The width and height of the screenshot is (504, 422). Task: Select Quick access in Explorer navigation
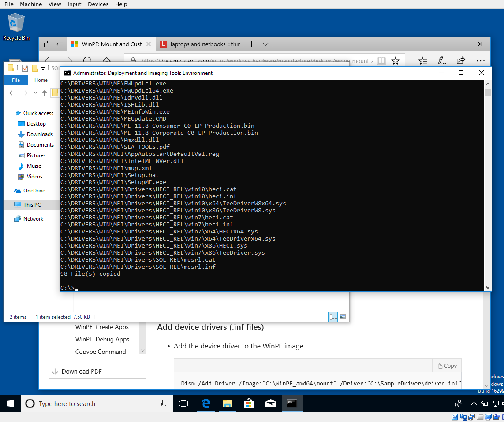coord(38,113)
